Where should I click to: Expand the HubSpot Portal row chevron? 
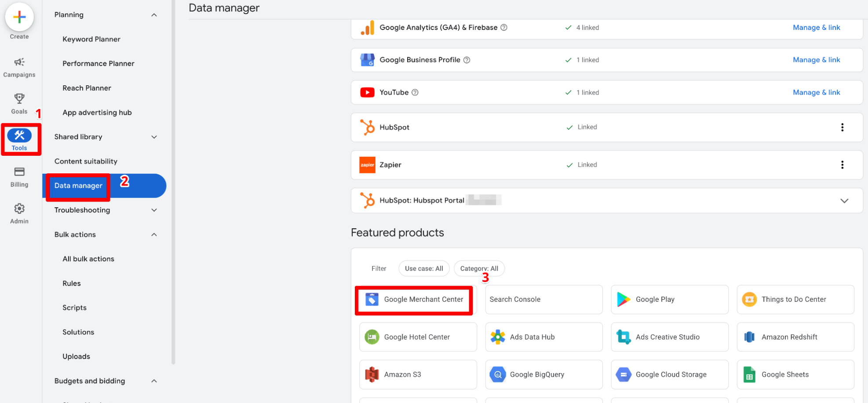[x=844, y=201]
